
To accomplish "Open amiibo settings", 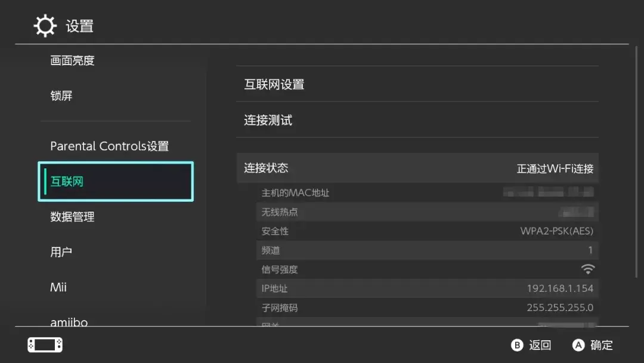I will (x=69, y=321).
